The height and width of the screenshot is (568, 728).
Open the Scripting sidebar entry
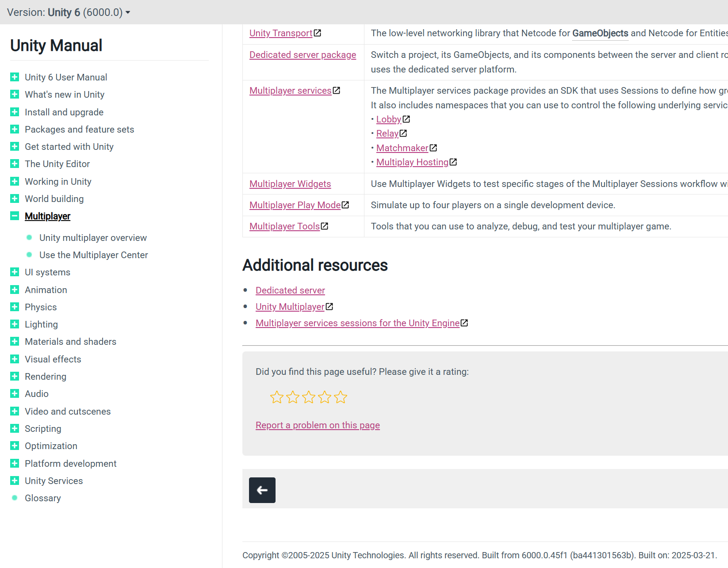click(43, 429)
